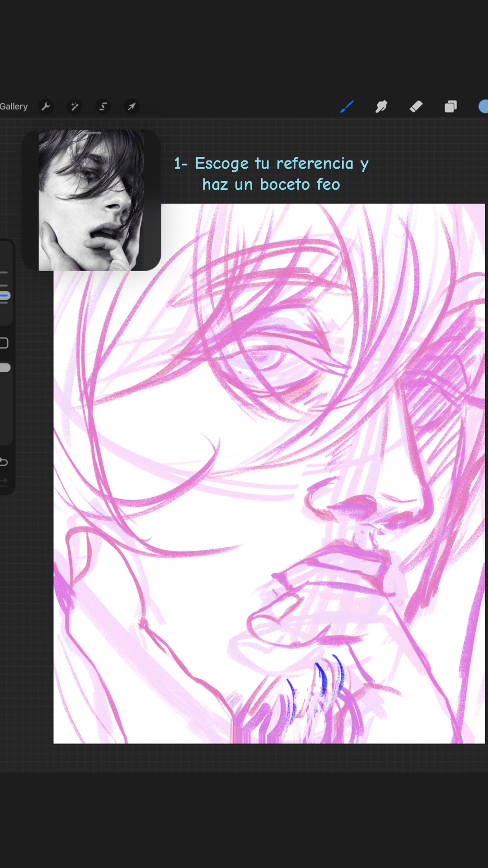Open the Layers panel
Image resolution: width=488 pixels, height=868 pixels.
450,107
